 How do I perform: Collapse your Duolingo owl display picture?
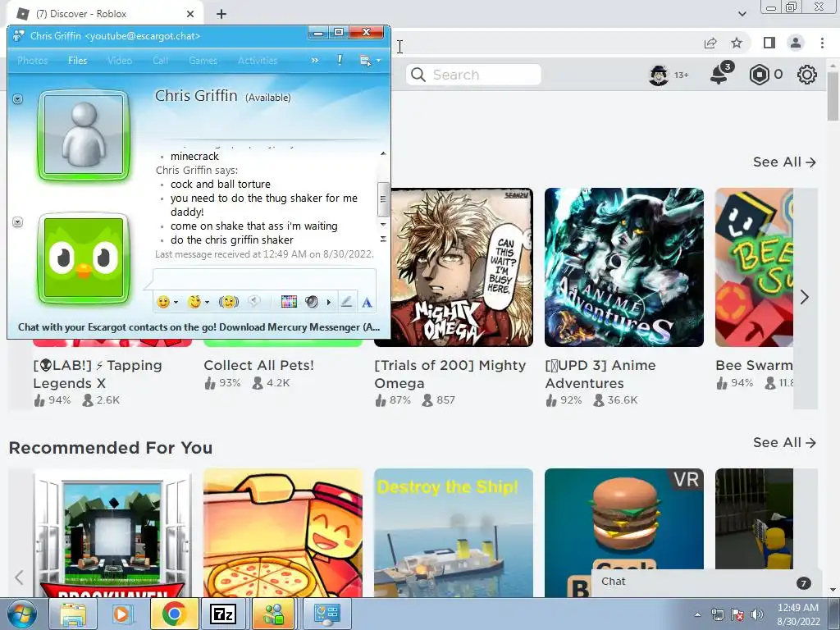click(18, 221)
